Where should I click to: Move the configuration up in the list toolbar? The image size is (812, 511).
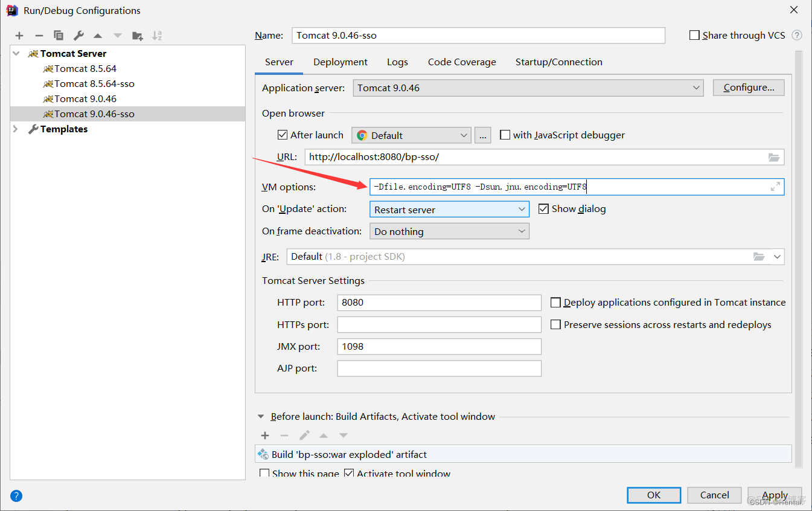[x=98, y=36]
